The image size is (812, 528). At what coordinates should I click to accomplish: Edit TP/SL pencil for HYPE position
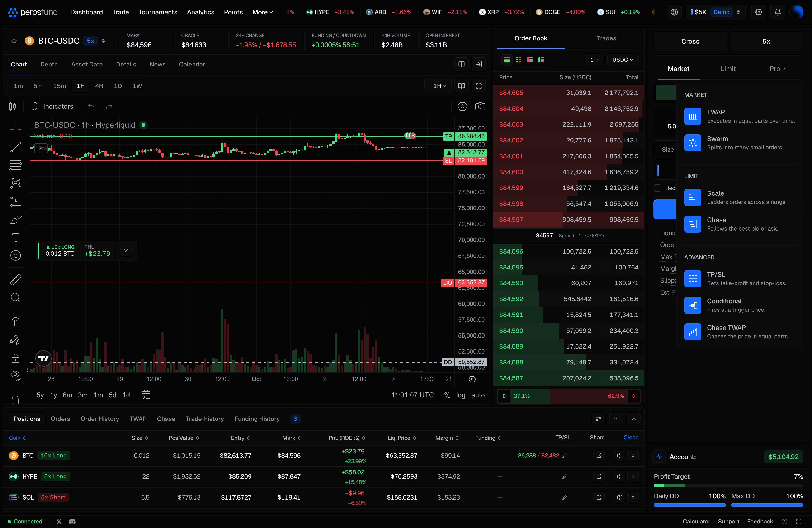565,476
